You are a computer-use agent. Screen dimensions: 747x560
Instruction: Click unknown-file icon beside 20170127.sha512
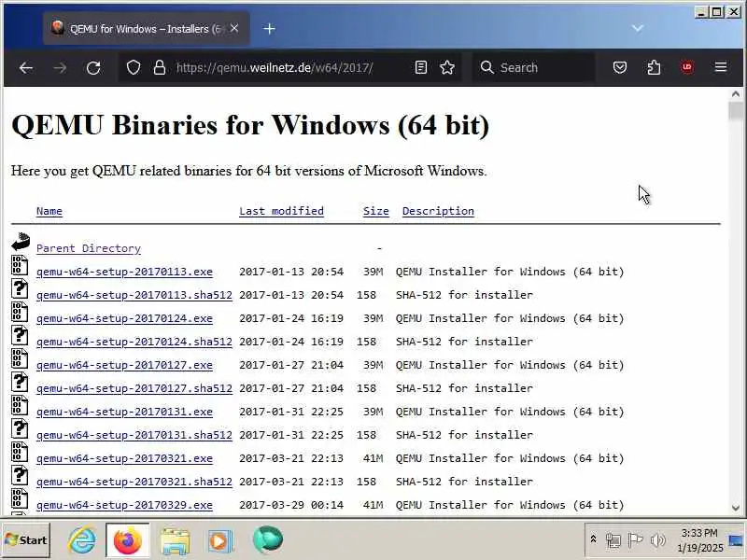20,382
